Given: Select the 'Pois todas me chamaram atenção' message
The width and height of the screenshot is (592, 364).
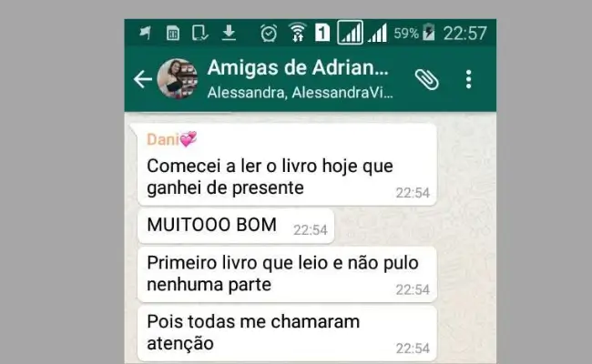Looking at the screenshot, I should click(287, 333).
